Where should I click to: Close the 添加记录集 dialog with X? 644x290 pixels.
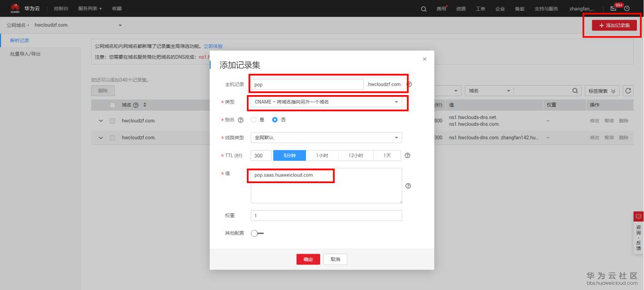(x=424, y=59)
